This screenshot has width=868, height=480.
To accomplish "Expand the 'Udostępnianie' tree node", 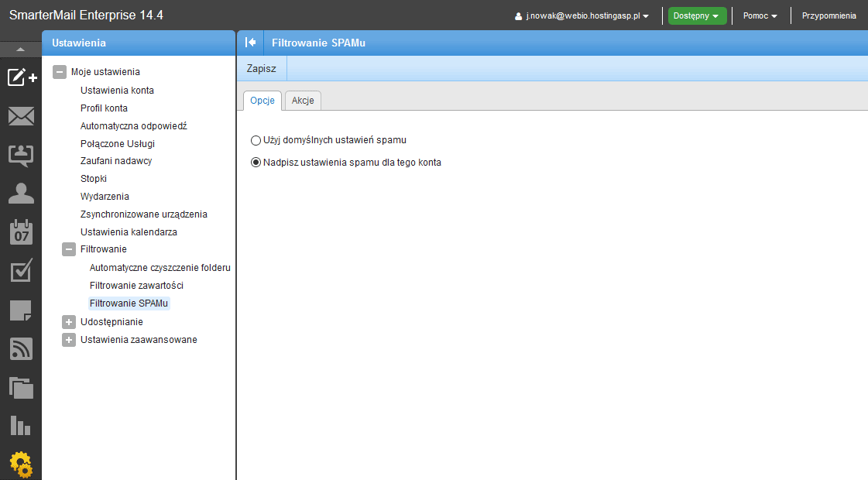I will (69, 322).
